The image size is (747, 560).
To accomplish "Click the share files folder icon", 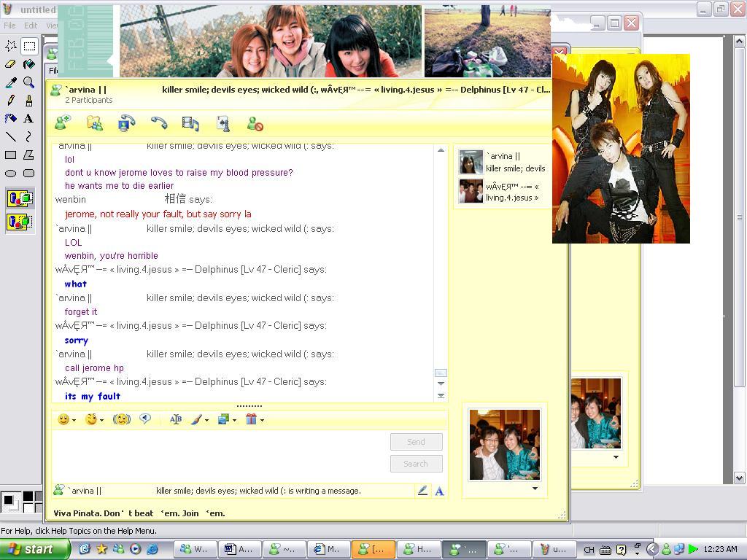I will [95, 122].
